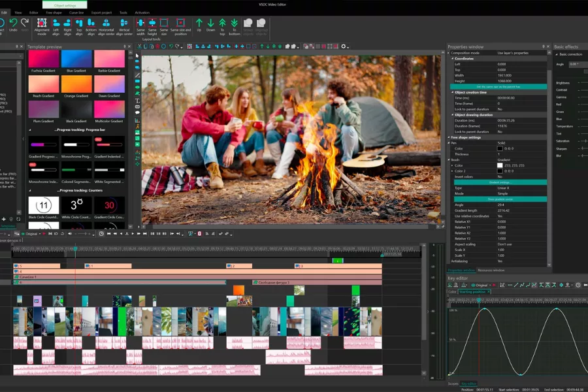Click the Undo icon in the ribbon
Screen dimensions: 588x392
[x=13, y=24]
